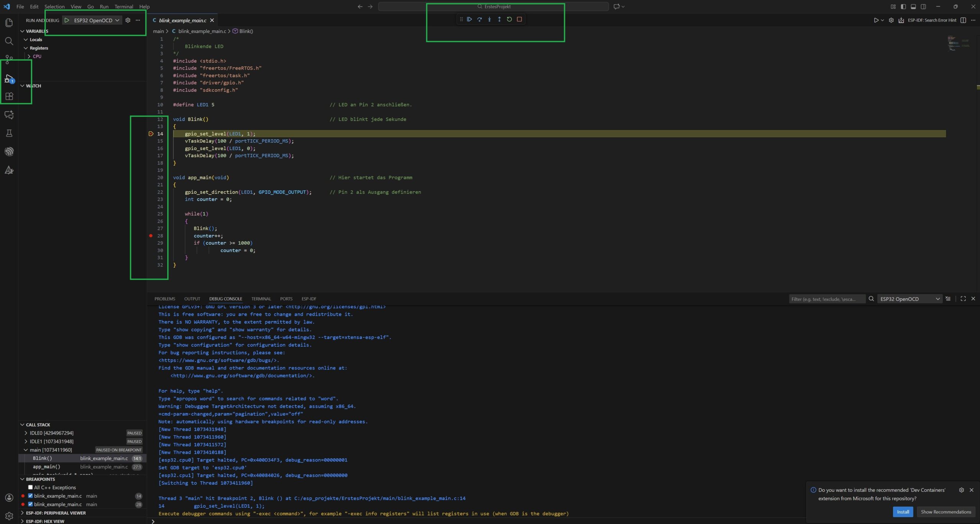Stop the debugging session

519,19
